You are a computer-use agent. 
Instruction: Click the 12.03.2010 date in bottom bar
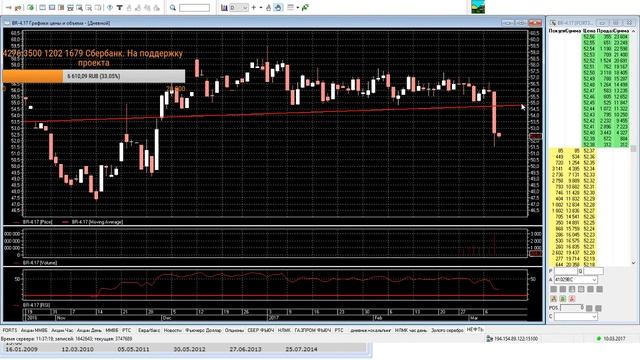pos(78,349)
